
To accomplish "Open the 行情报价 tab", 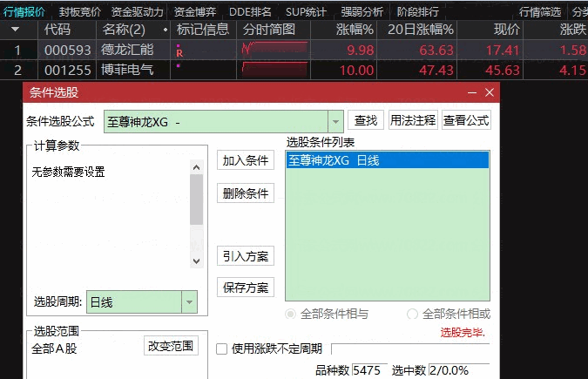I will [x=24, y=12].
